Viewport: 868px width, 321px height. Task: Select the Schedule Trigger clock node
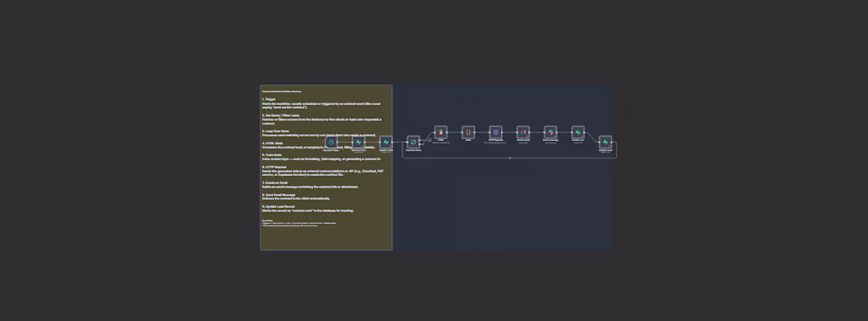click(x=331, y=142)
